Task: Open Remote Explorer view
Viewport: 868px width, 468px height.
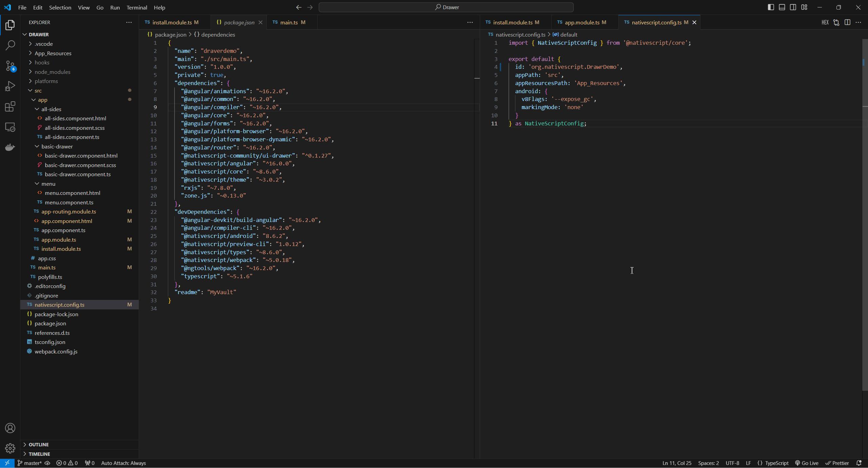Action: [x=10, y=127]
